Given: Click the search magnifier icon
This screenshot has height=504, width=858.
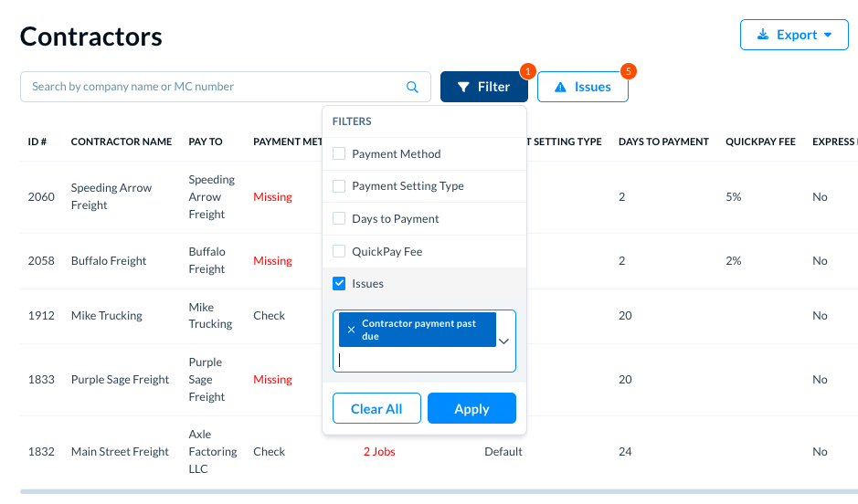Looking at the screenshot, I should click(x=412, y=87).
